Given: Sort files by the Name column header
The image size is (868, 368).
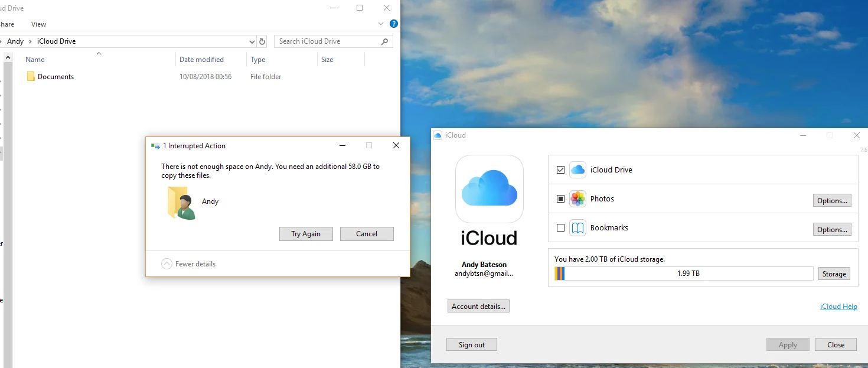Looking at the screenshot, I should tap(35, 60).
